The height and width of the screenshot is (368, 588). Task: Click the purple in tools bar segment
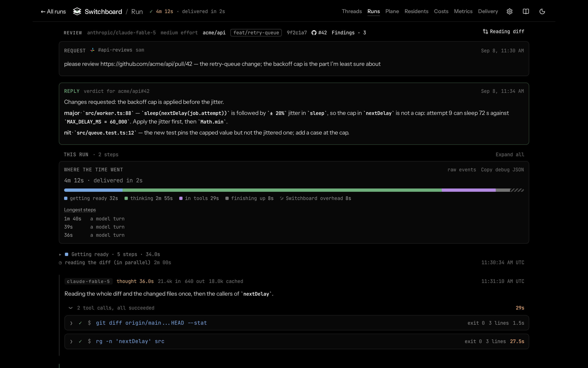469,190
